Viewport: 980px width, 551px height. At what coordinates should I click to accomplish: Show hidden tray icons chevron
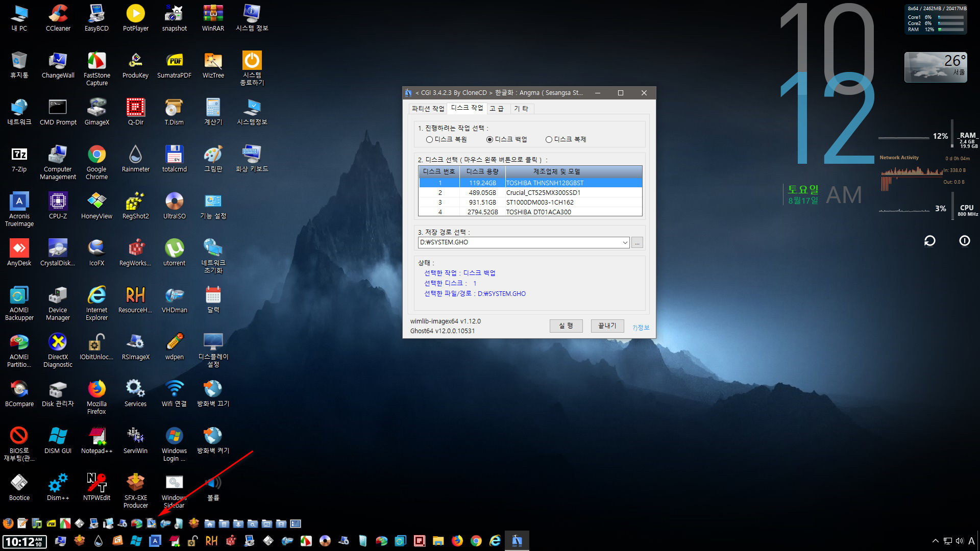(x=935, y=541)
